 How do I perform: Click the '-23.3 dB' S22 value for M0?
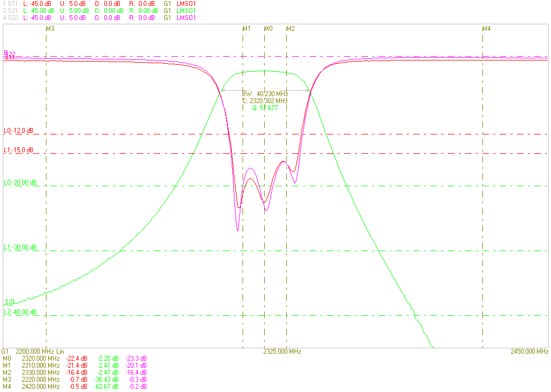[x=136, y=359]
